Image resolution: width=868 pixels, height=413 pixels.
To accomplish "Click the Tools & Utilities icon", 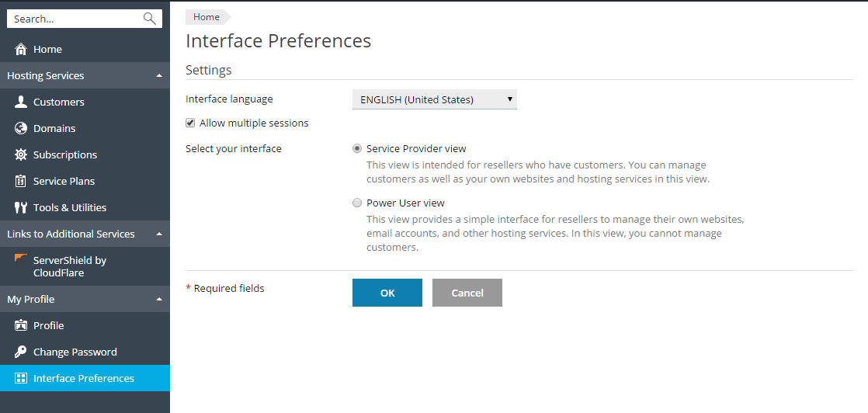I will [21, 207].
